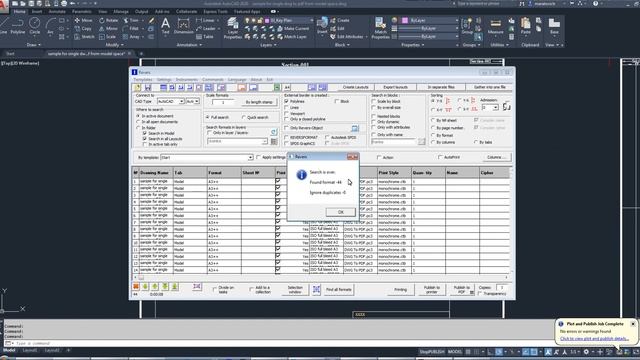640x360 pixels.
Task: Activate the Rotate command
Action: [x=109, y=20]
